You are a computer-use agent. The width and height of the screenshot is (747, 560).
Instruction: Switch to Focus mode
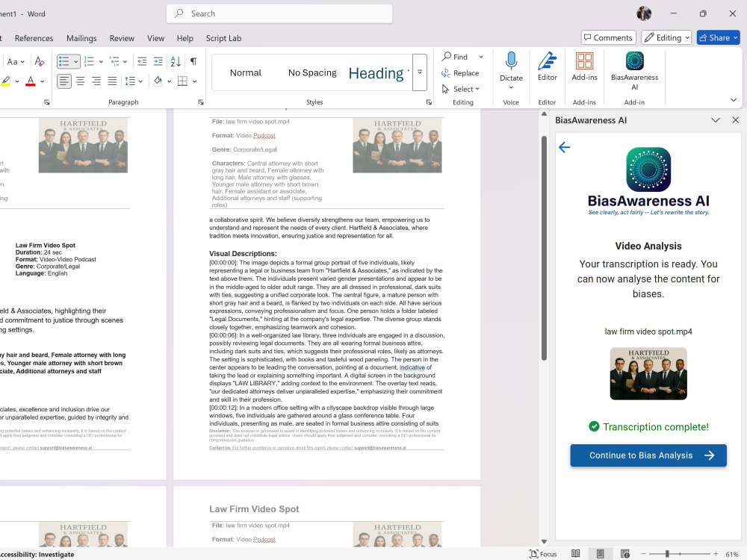pyautogui.click(x=542, y=554)
